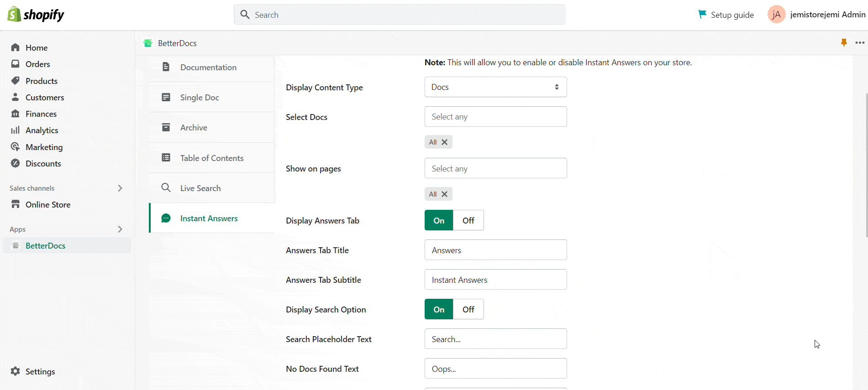Expand the Sales channels chevron
This screenshot has width=868, height=390.
coord(120,188)
